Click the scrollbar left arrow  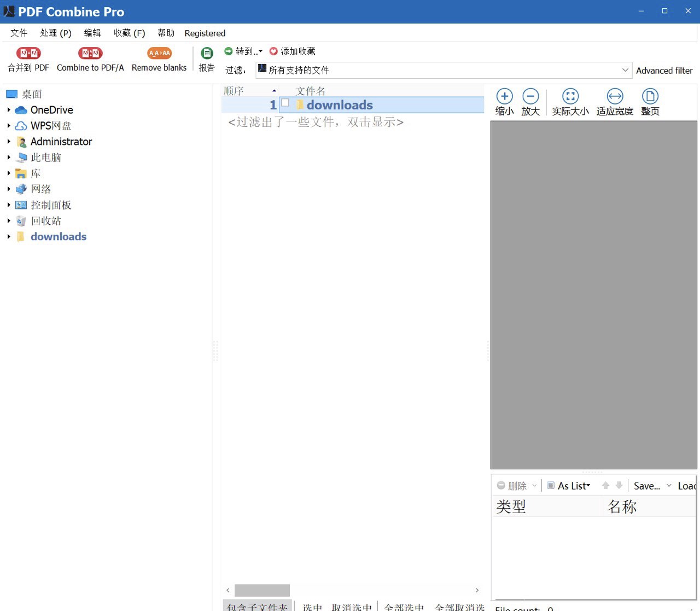point(228,590)
